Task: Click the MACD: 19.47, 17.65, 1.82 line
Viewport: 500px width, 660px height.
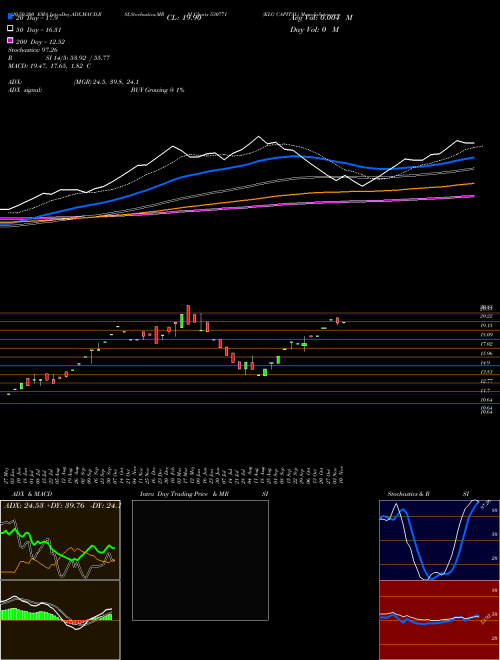Action: [x=50, y=66]
